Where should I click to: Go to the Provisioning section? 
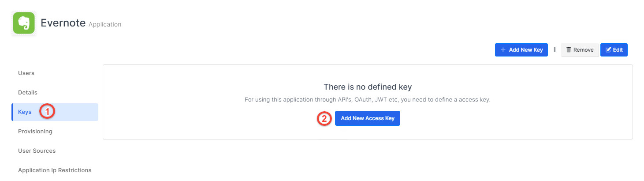coord(35,131)
